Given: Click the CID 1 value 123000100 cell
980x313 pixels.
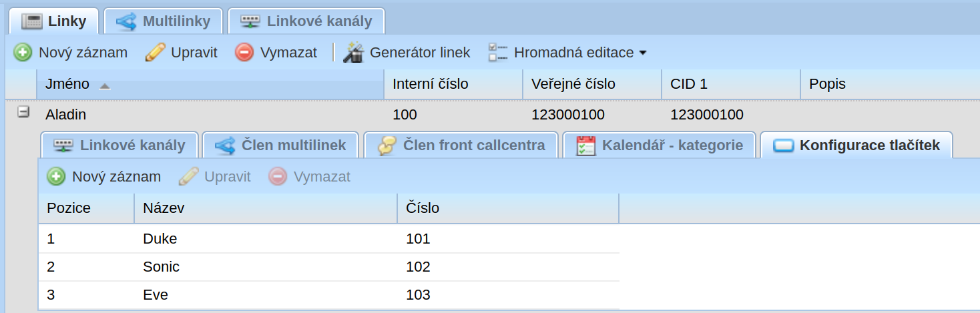Looking at the screenshot, I should click(731, 115).
